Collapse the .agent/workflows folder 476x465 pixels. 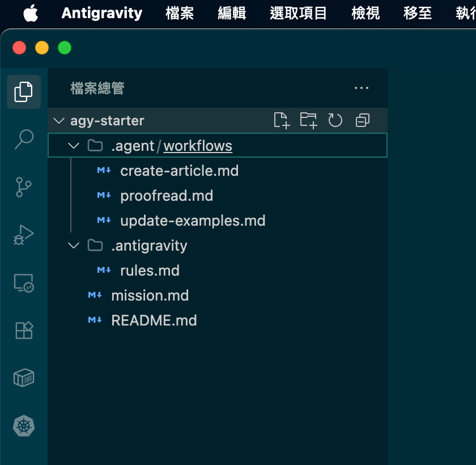(x=73, y=146)
